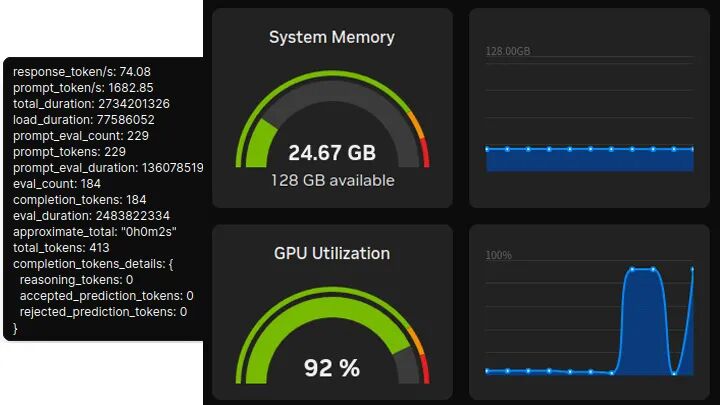Click the eval_count: 184 line
This screenshot has height=405, width=720.
57,184
